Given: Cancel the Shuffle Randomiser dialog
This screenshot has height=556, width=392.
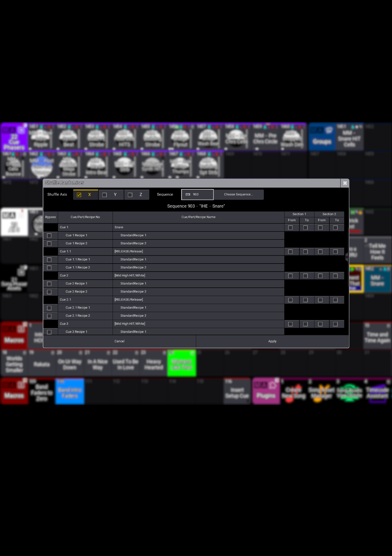Looking at the screenshot, I should [120, 341].
